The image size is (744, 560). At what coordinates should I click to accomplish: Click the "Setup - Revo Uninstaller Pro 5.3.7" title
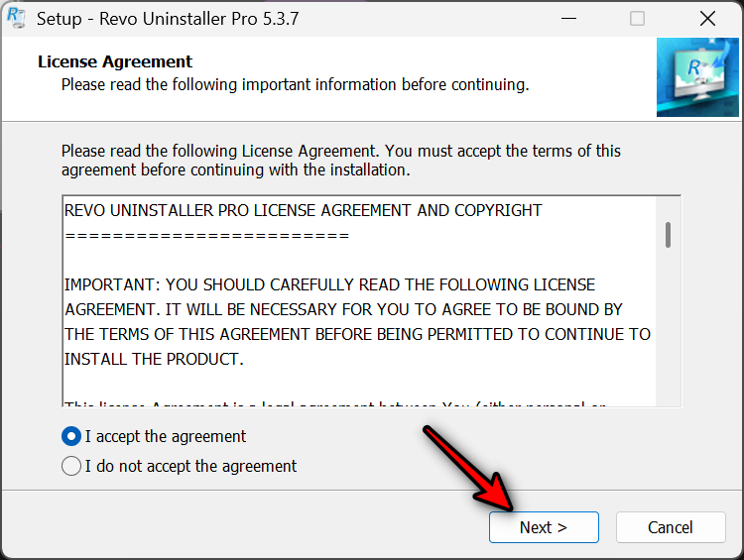tap(168, 19)
